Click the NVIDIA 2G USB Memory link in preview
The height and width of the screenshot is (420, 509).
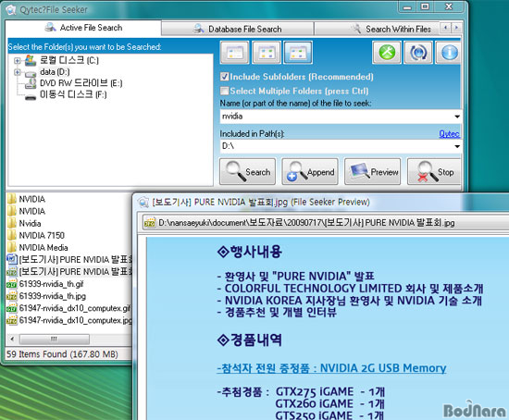click(x=331, y=368)
